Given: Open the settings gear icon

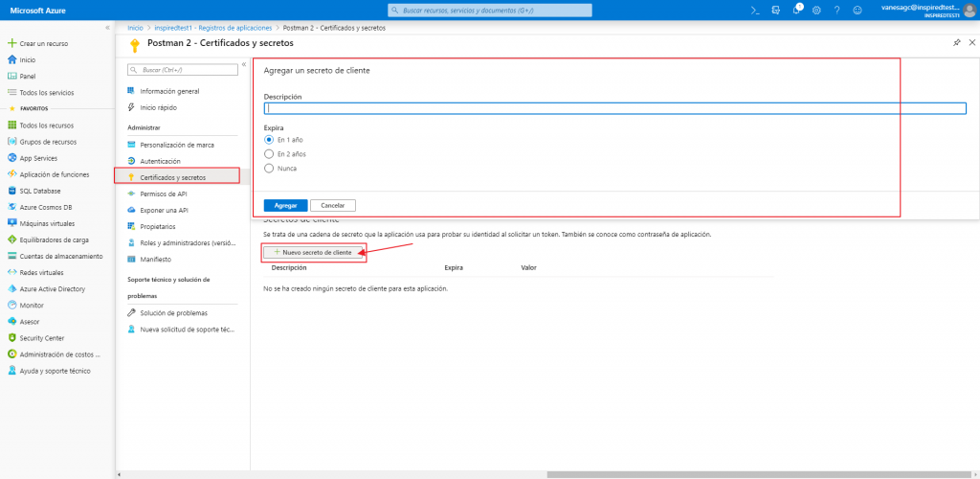Looking at the screenshot, I should [x=816, y=10].
